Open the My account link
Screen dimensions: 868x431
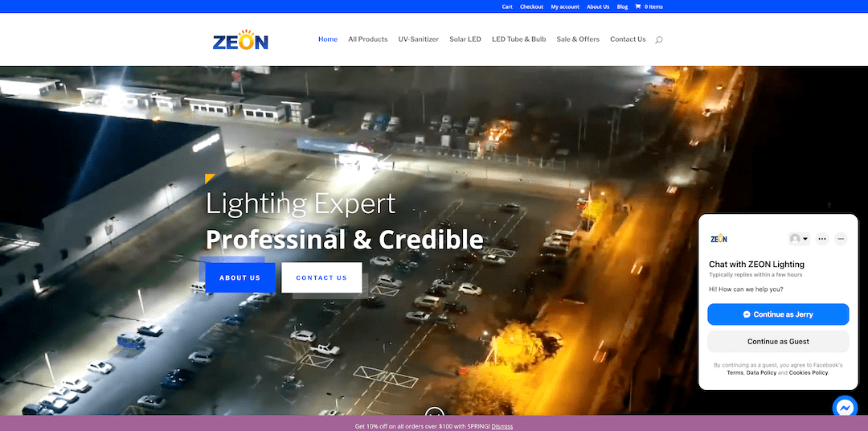565,6
